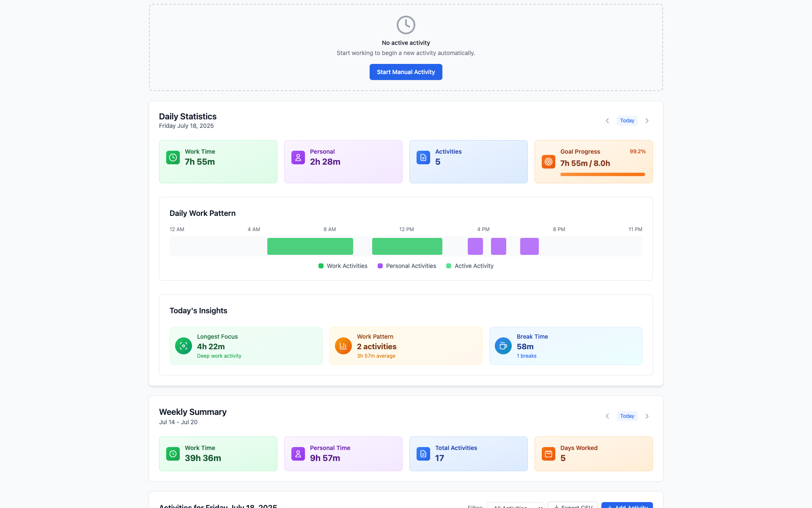The image size is (812, 508).
Task: Click the green Work Activities legend swatch
Action: click(x=321, y=266)
